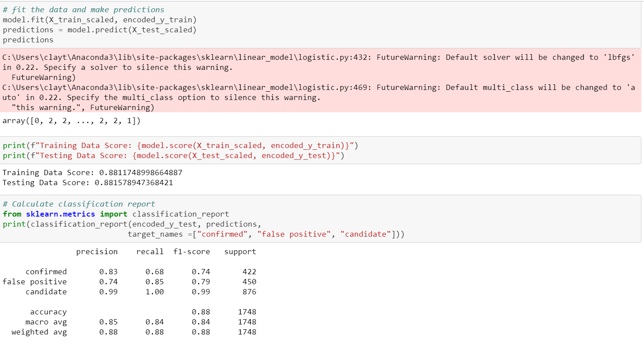This screenshot has height=355, width=644.
Task: Click the multi_class FutureWarning message
Action: pyautogui.click(x=319, y=97)
